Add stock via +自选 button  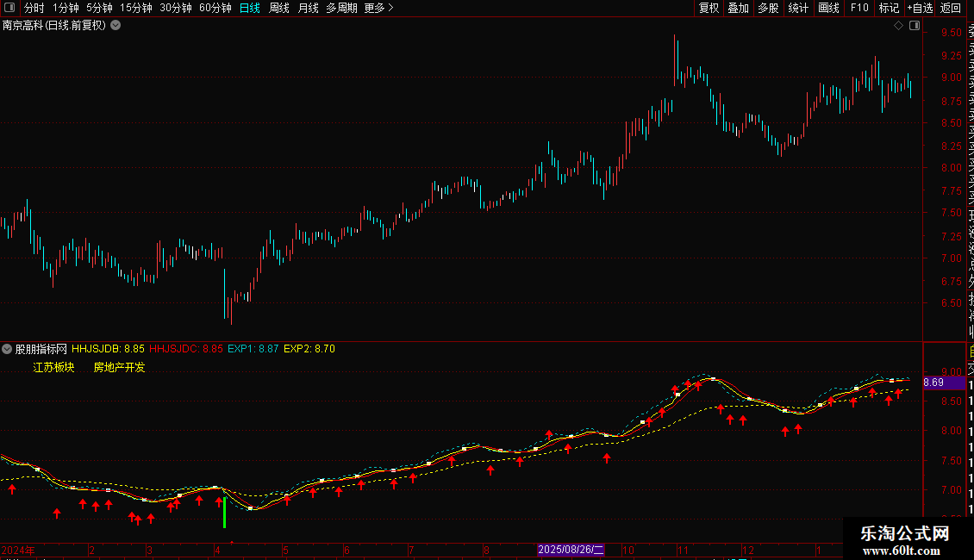click(920, 8)
